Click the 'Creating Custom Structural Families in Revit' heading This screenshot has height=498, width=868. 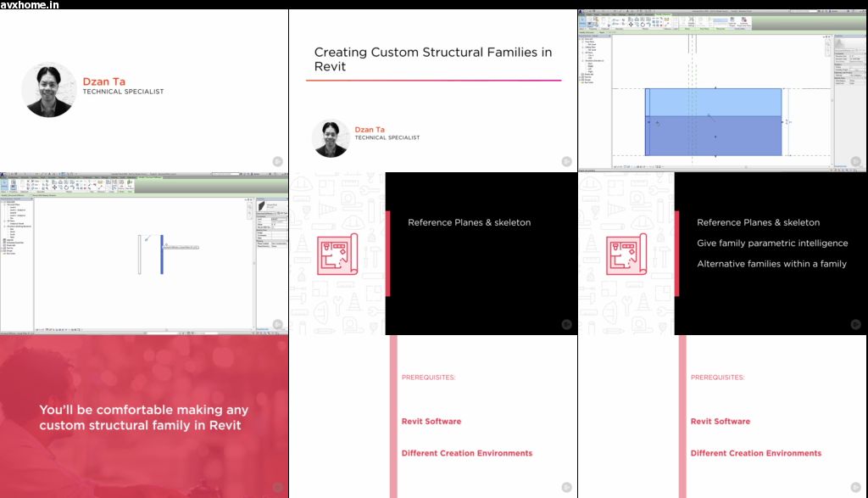point(433,59)
